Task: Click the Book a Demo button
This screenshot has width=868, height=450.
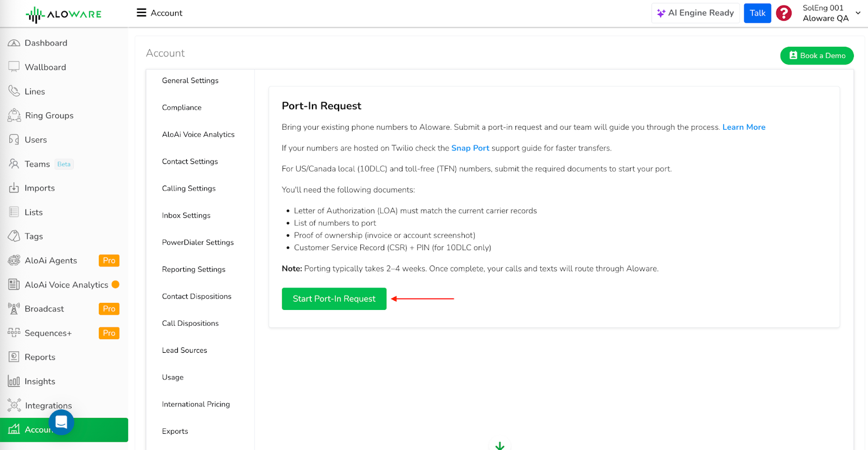Action: pyautogui.click(x=817, y=55)
